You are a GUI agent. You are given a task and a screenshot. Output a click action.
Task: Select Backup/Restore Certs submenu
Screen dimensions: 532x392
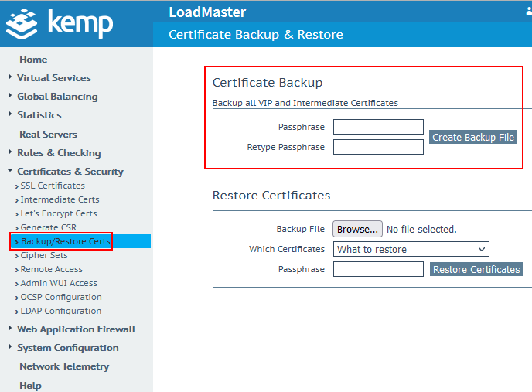(x=66, y=241)
